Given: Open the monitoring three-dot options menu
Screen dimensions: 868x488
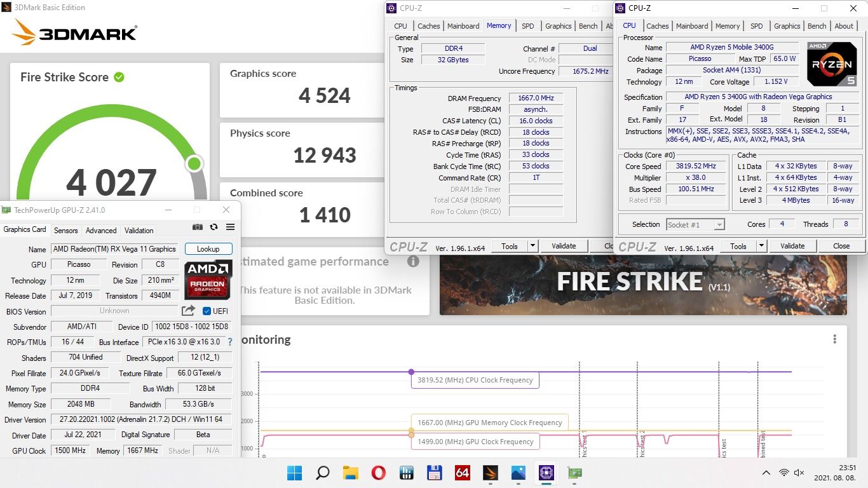Looking at the screenshot, I should (834, 339).
